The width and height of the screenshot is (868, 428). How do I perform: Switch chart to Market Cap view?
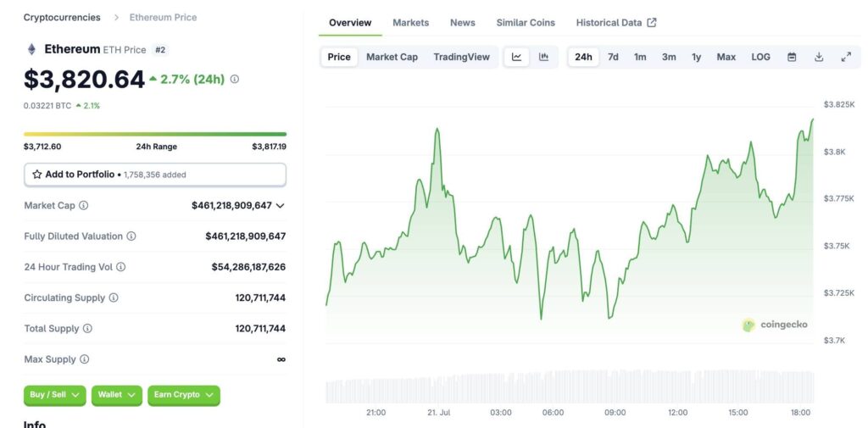coord(392,57)
